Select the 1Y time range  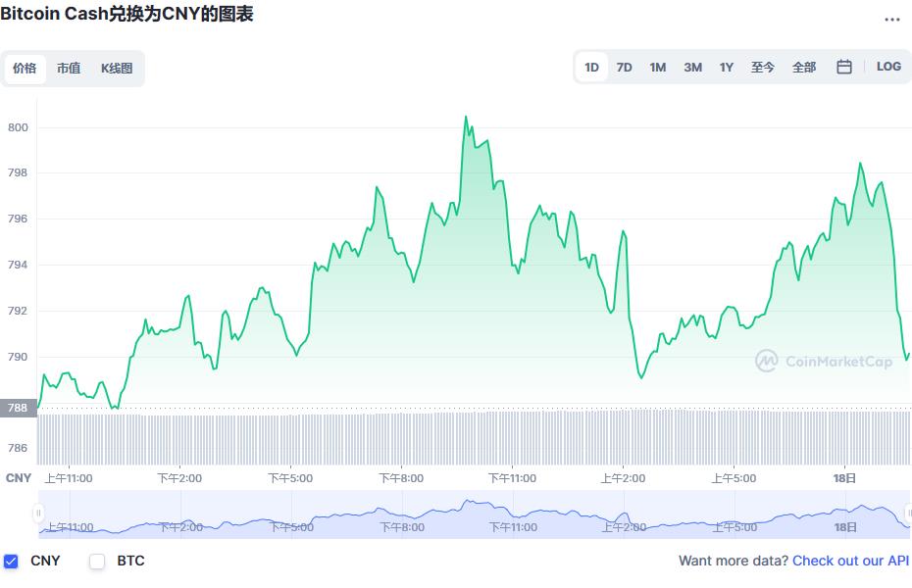[727, 66]
